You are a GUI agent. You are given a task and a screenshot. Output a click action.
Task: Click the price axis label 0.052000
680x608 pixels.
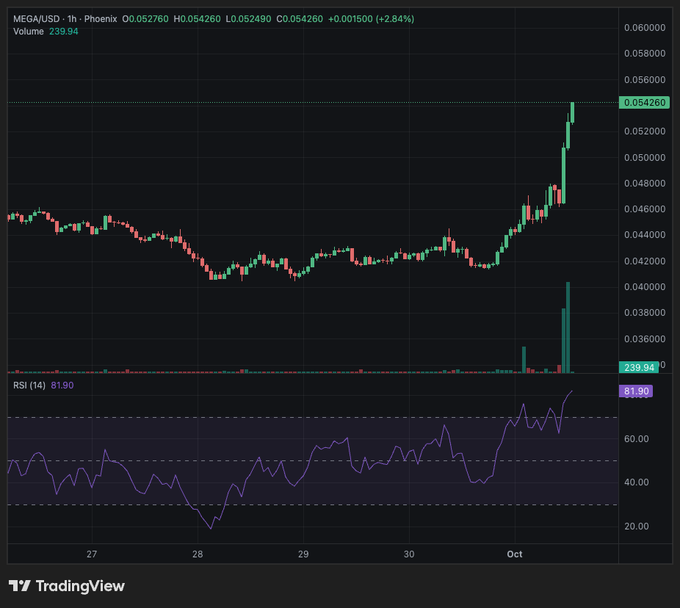644,131
